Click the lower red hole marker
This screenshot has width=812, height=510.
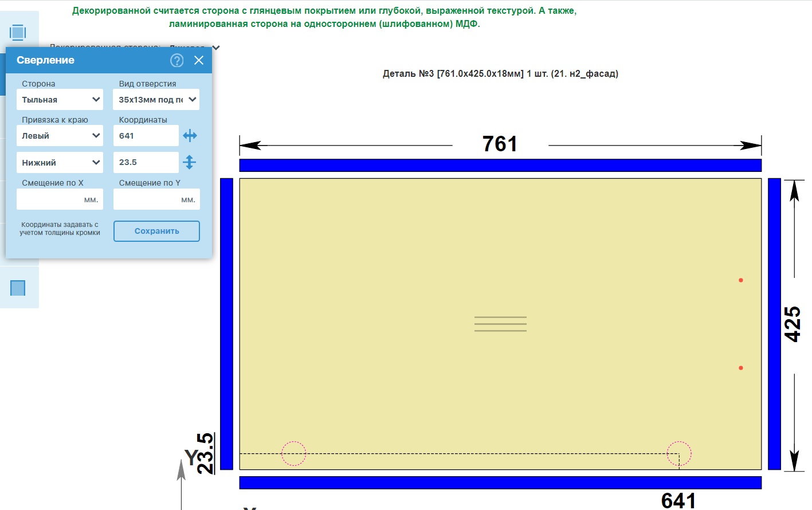click(x=741, y=368)
